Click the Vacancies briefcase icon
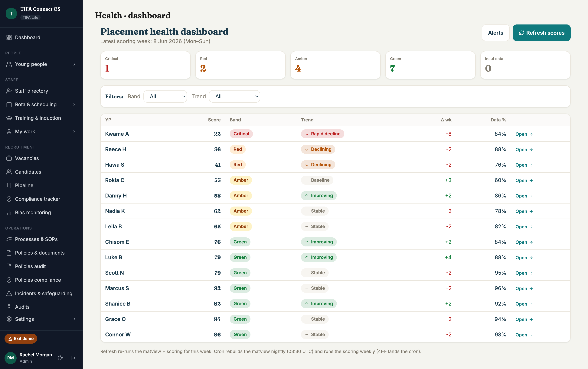Image resolution: width=588 pixels, height=369 pixels. click(x=9, y=158)
